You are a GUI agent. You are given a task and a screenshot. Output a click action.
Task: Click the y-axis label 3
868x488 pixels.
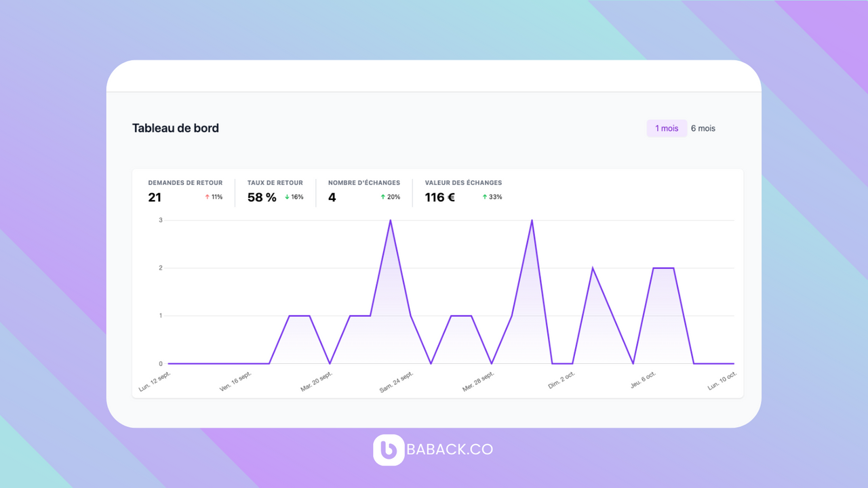click(x=161, y=220)
